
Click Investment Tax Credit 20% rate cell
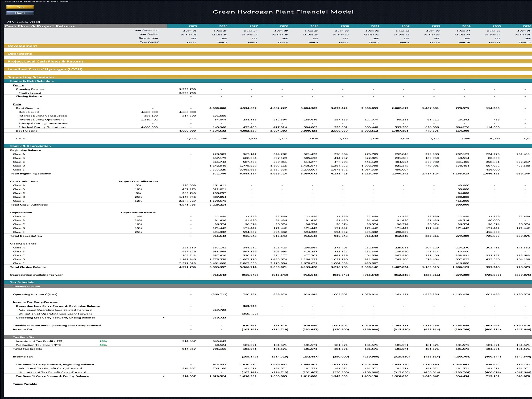(103, 341)
